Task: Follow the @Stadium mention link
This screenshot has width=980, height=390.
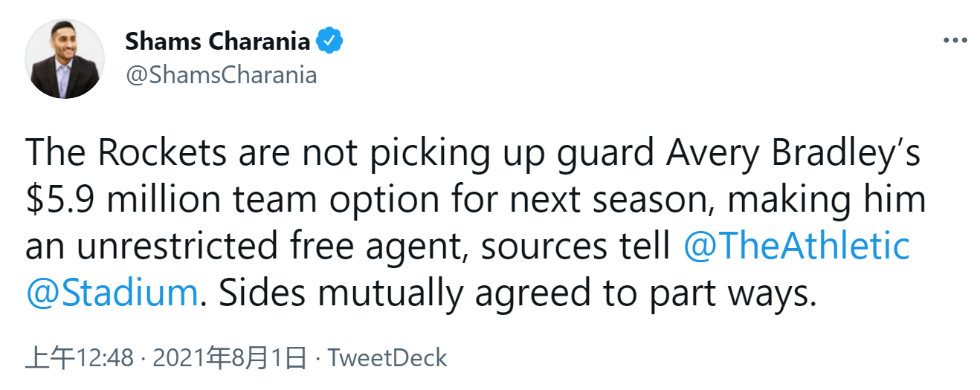Action: pyautogui.click(x=112, y=293)
